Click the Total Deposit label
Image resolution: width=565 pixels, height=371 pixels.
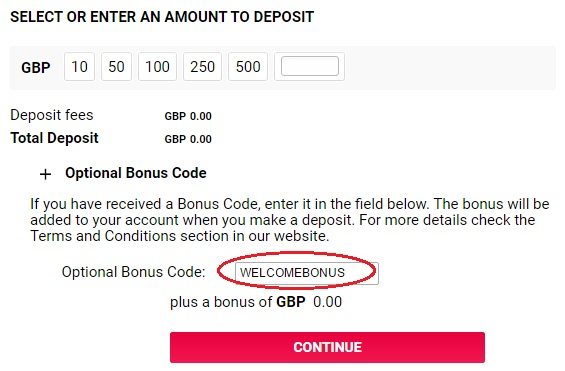click(54, 138)
